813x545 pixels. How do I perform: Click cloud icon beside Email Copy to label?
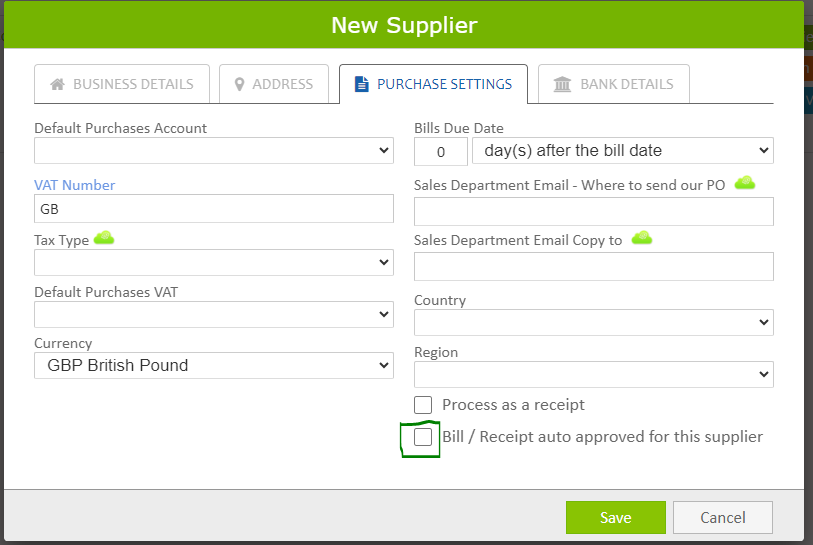click(x=641, y=238)
